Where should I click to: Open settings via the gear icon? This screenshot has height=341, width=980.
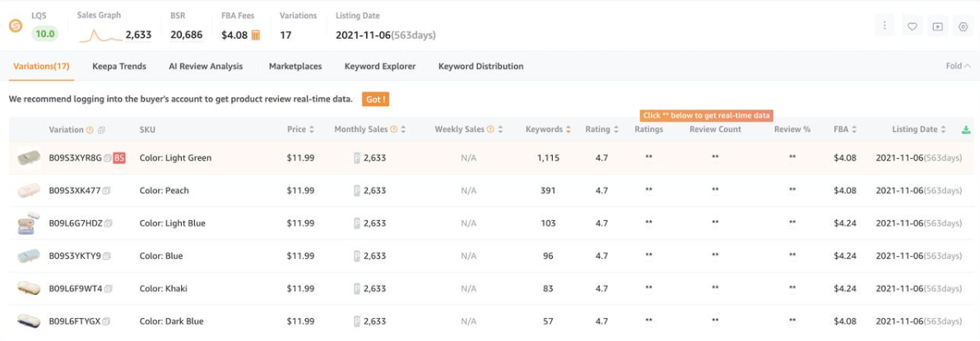[x=963, y=26]
